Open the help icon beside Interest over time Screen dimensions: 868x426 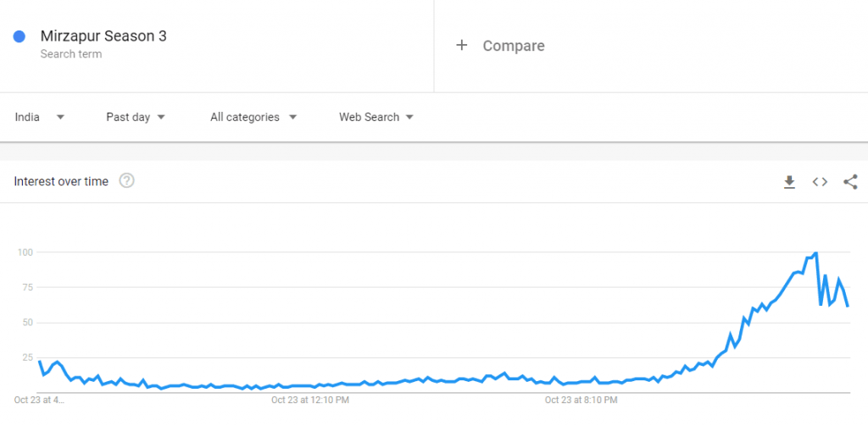[127, 180]
